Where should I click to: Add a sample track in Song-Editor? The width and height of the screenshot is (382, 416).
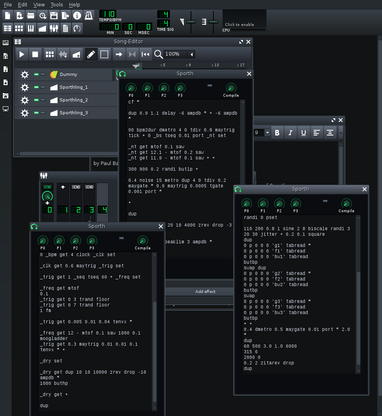[x=63, y=54]
